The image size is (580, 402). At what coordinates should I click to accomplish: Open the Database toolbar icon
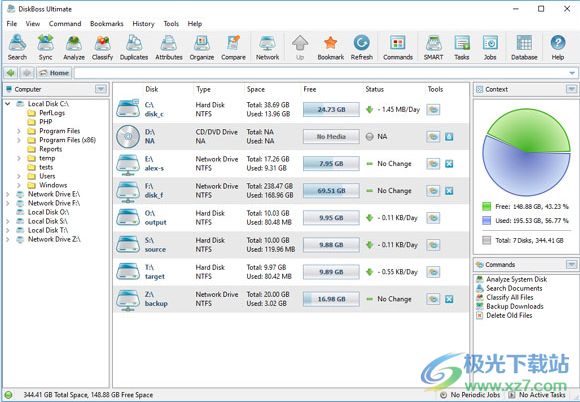[x=524, y=47]
